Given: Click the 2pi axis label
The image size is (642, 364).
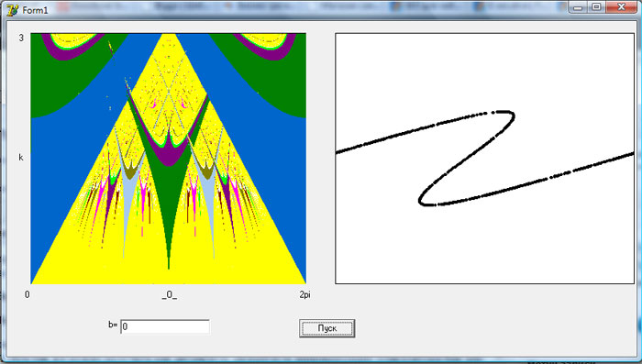Looking at the screenshot, I should tap(305, 294).
